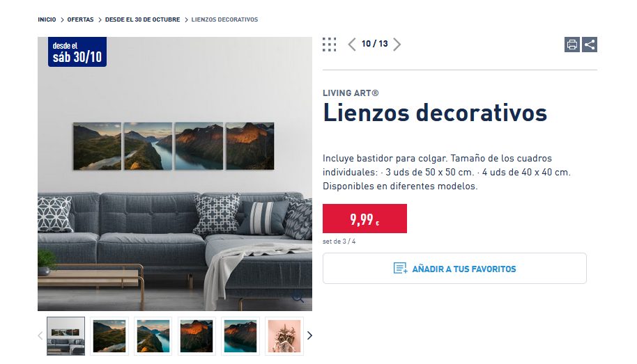Go to previous product arrow

(x=352, y=45)
